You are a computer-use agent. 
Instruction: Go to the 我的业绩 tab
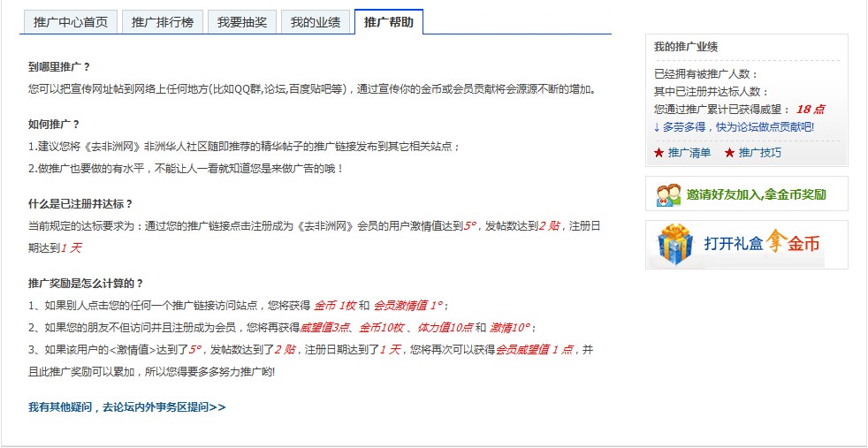tap(316, 23)
